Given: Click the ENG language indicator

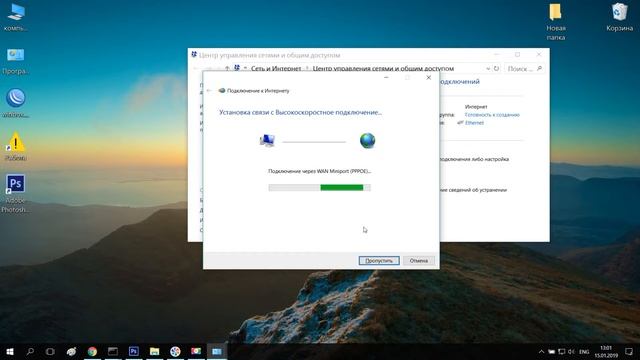Looking at the screenshot, I should [584, 351].
